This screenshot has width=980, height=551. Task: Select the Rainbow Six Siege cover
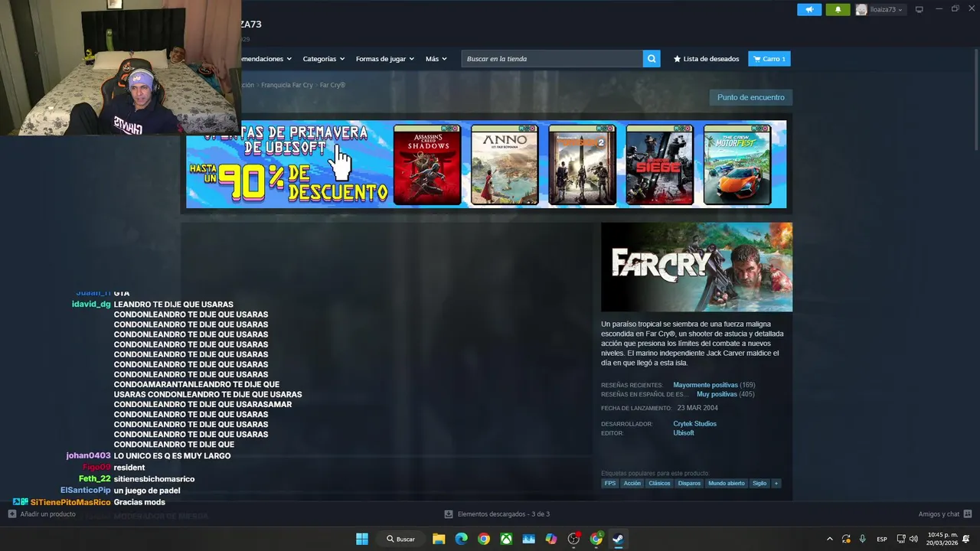(659, 165)
